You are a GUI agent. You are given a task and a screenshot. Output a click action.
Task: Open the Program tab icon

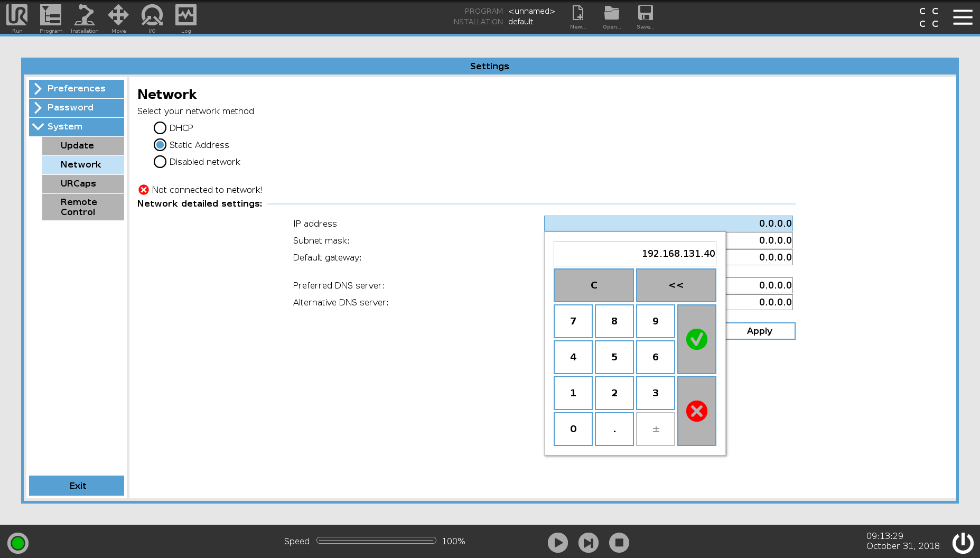pyautogui.click(x=51, y=15)
